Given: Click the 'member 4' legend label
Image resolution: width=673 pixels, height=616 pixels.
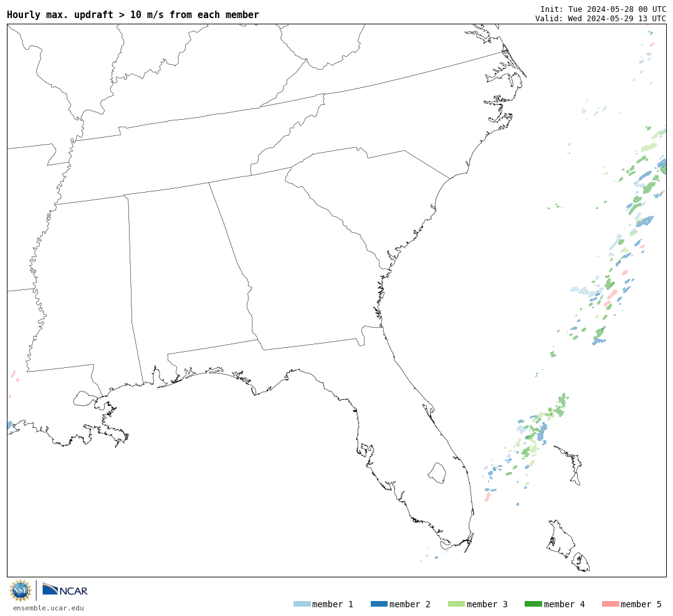Looking at the screenshot, I should (564, 604).
